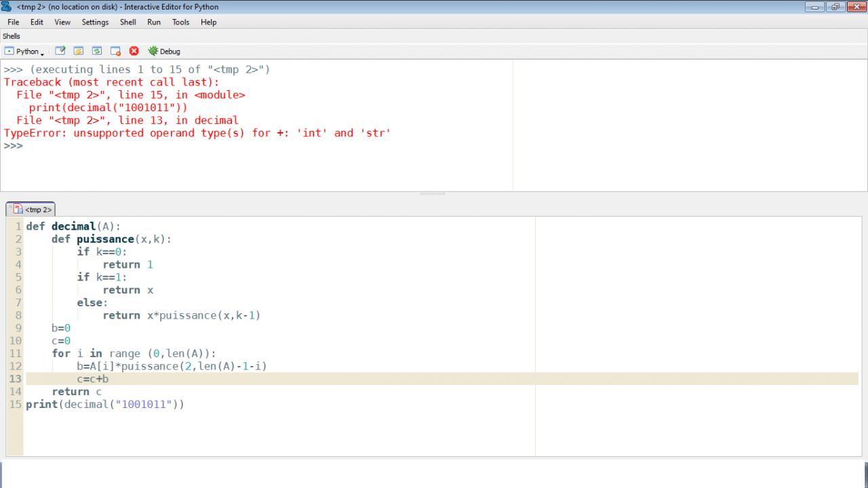Click the empty >>> prompt in the shell
Screen dimensions: 868x488
[x=14, y=146]
